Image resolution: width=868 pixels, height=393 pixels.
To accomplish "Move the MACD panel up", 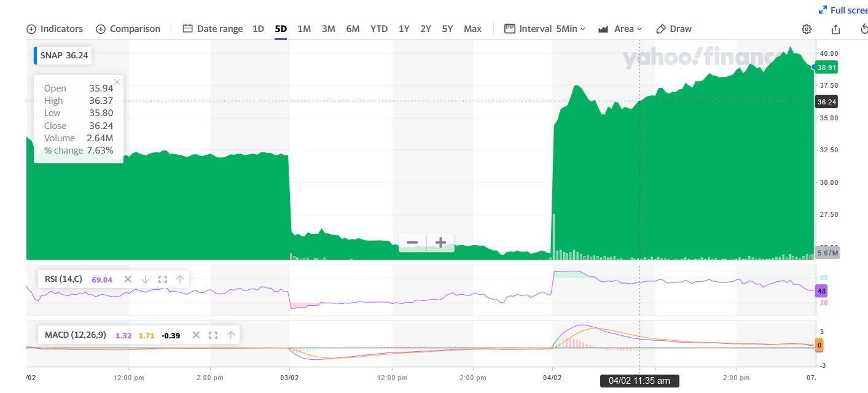I will [x=230, y=335].
